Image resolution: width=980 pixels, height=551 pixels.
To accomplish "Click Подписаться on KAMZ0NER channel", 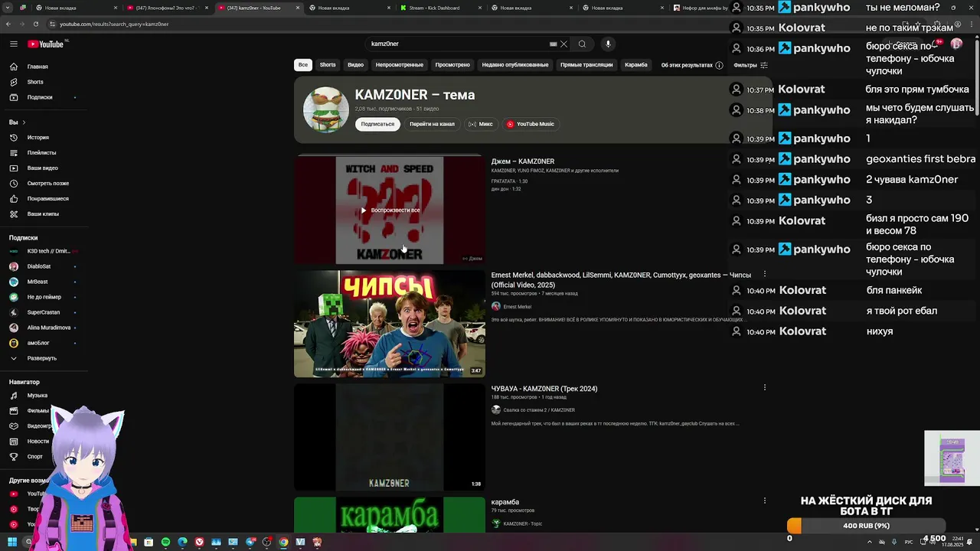I will [377, 124].
